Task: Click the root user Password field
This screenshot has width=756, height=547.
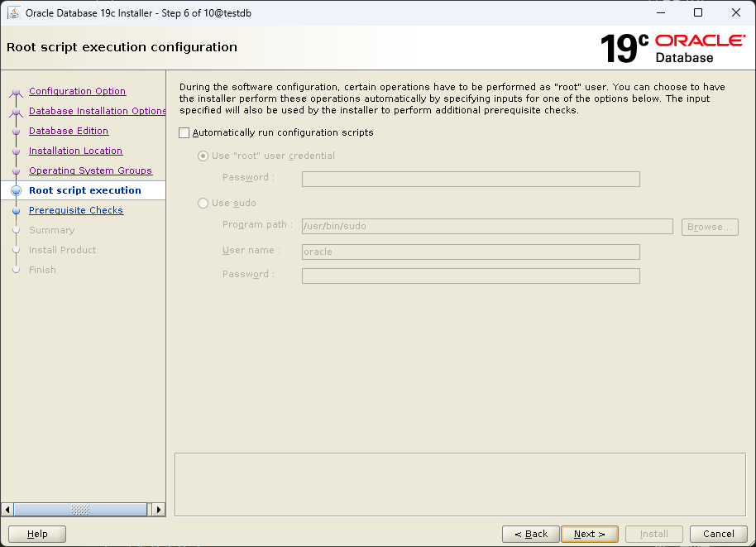Action: [471, 179]
